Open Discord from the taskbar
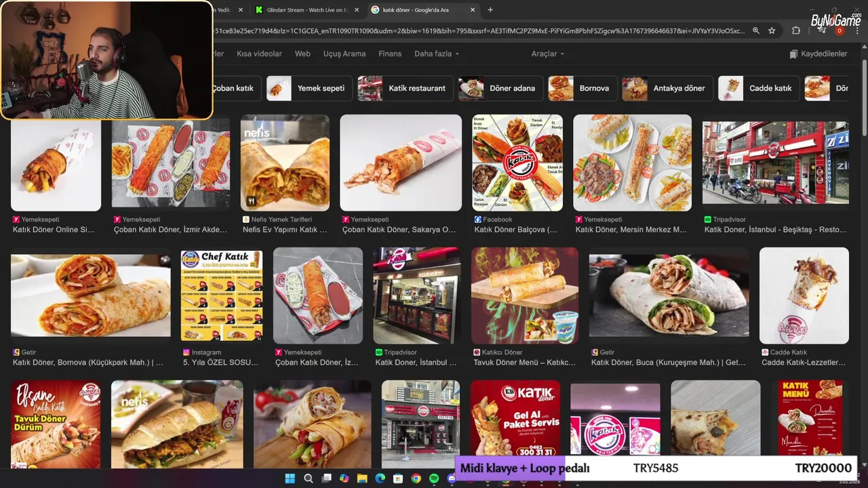Image resolution: width=868 pixels, height=488 pixels. point(452,479)
